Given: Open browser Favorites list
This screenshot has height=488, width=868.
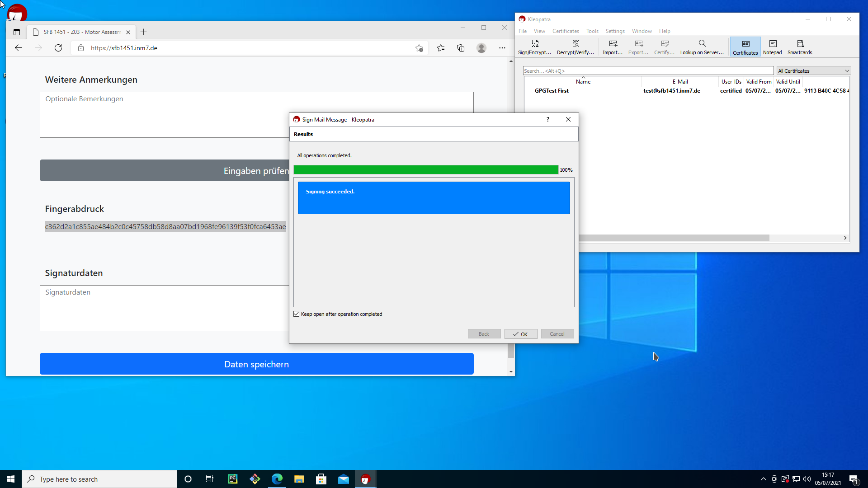Looking at the screenshot, I should pos(441,48).
